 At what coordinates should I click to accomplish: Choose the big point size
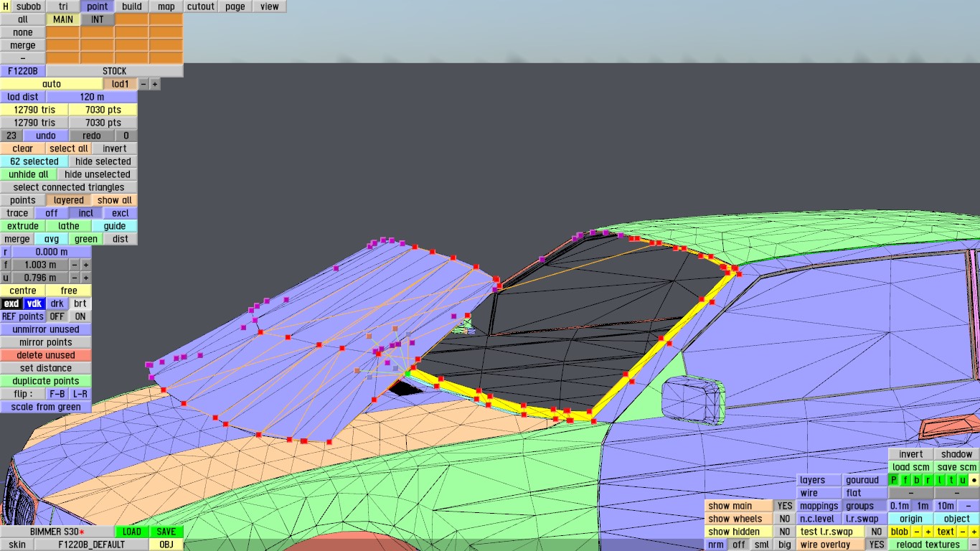[x=785, y=545]
